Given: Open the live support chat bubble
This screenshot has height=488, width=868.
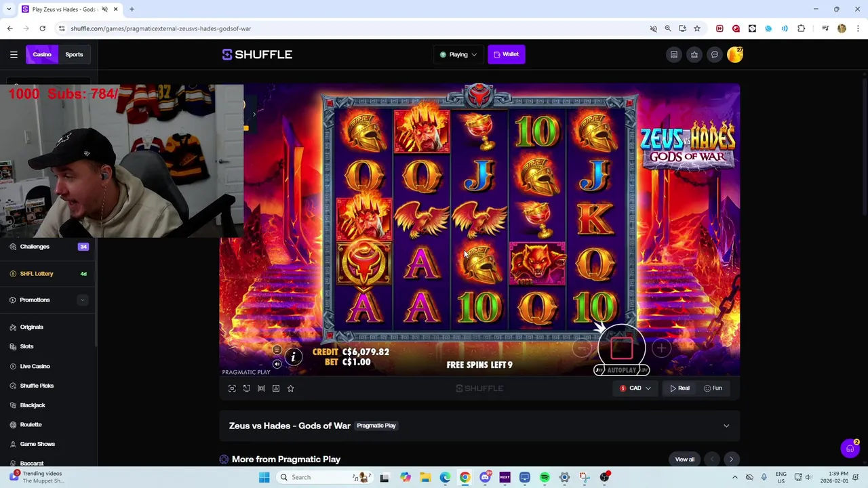Looking at the screenshot, I should coord(850,449).
